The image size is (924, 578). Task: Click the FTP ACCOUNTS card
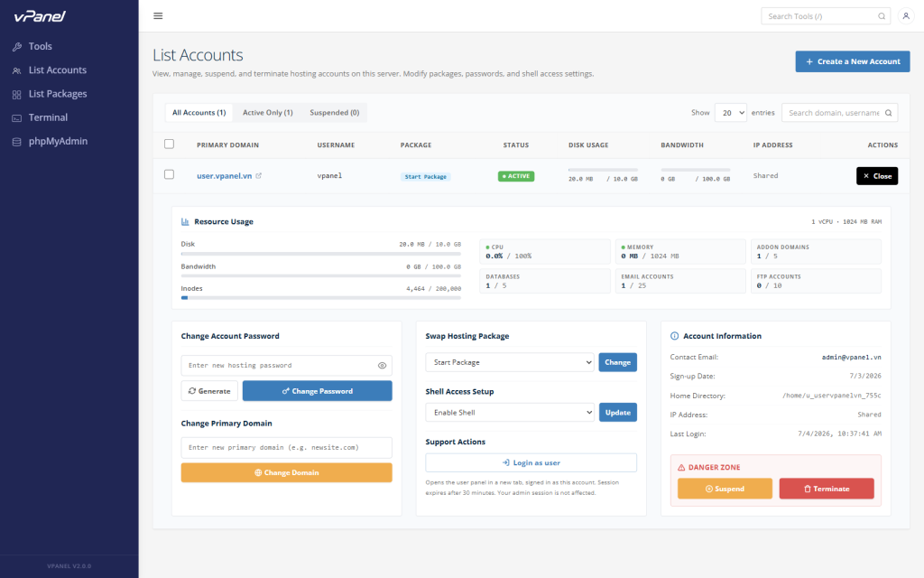point(816,282)
